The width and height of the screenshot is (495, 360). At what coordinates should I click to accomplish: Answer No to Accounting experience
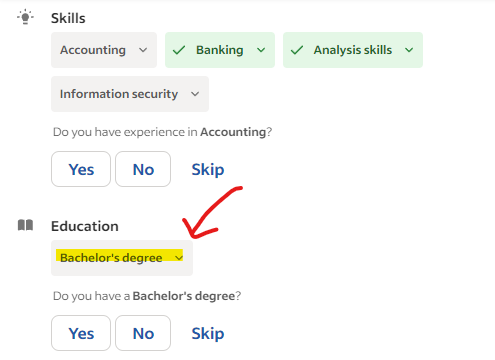[143, 169]
